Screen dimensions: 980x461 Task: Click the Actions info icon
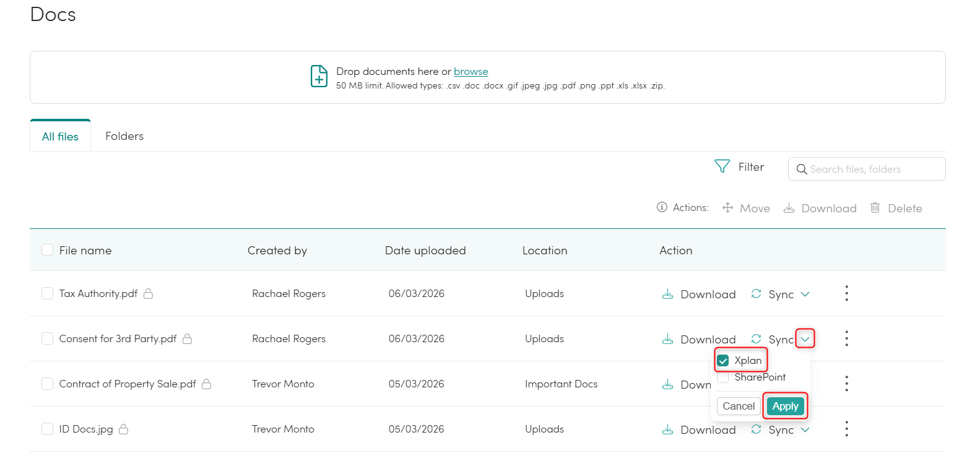coord(662,207)
